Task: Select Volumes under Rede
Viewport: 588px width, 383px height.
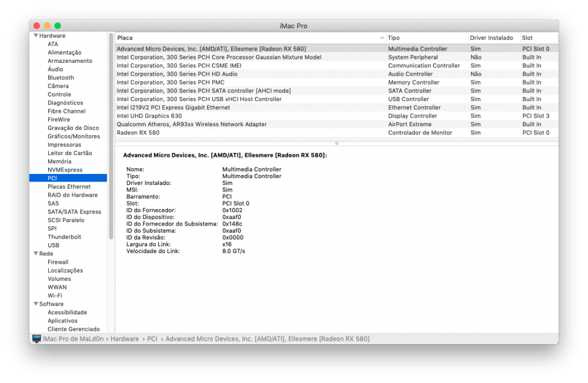Action: tap(59, 279)
